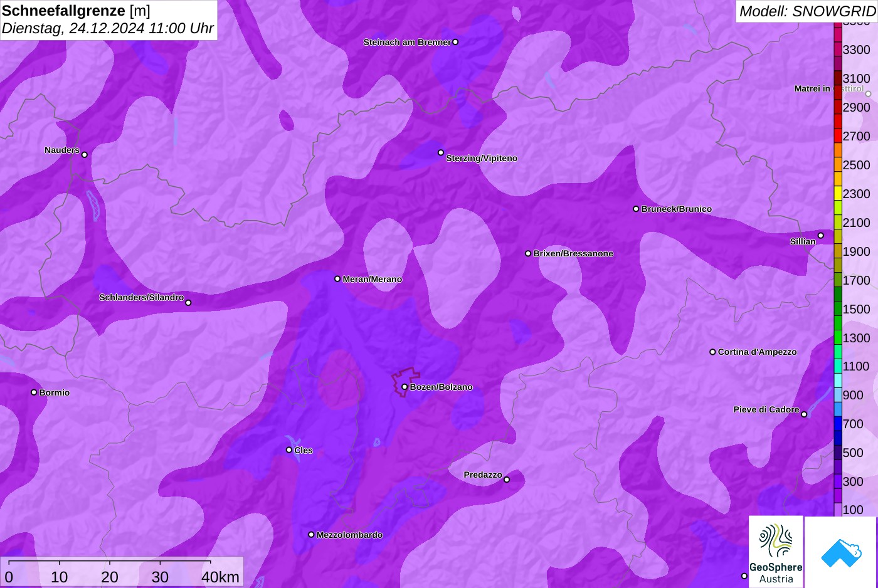The image size is (878, 588).
Task: Click the blue 700 legend color
Action: (838, 424)
